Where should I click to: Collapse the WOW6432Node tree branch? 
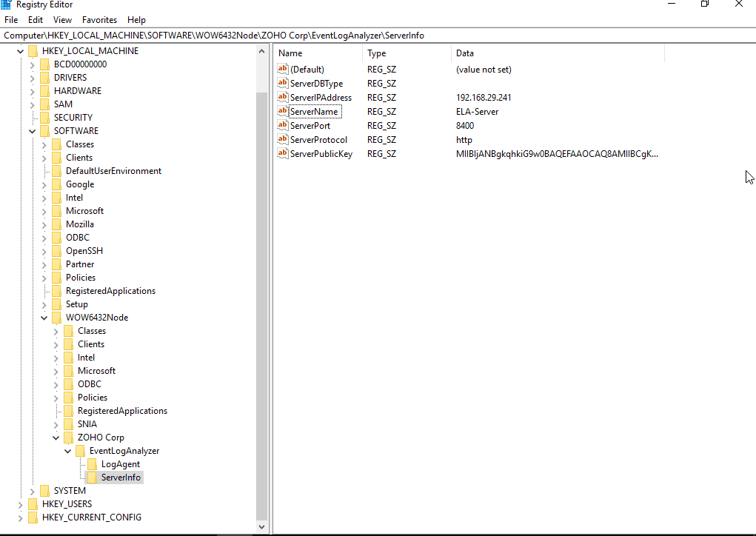click(44, 317)
